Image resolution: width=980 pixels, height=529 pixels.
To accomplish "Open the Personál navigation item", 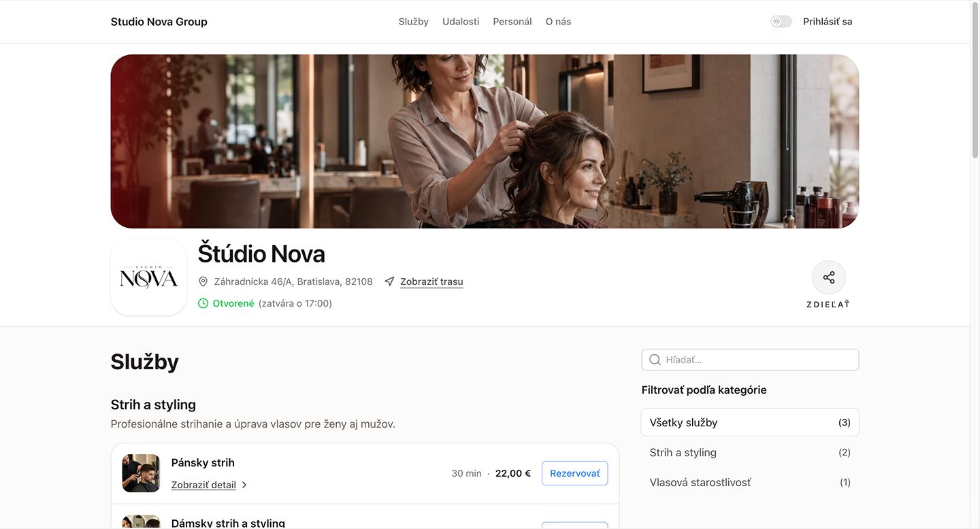I will pos(512,22).
